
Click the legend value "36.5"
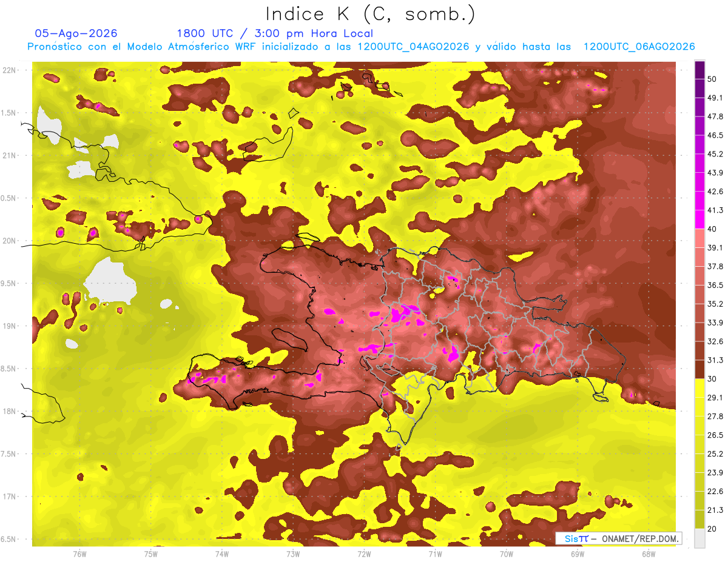click(715, 285)
